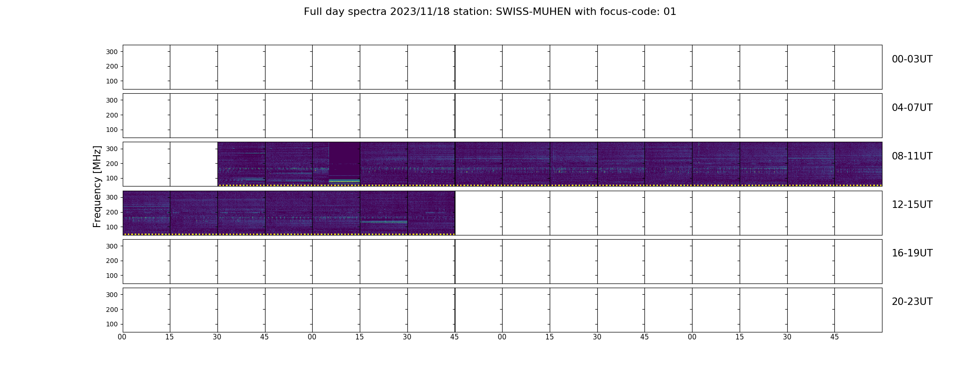Click the 300 tick in the 08-11UT row
The width and height of the screenshot is (980, 373).
pyautogui.click(x=112, y=149)
